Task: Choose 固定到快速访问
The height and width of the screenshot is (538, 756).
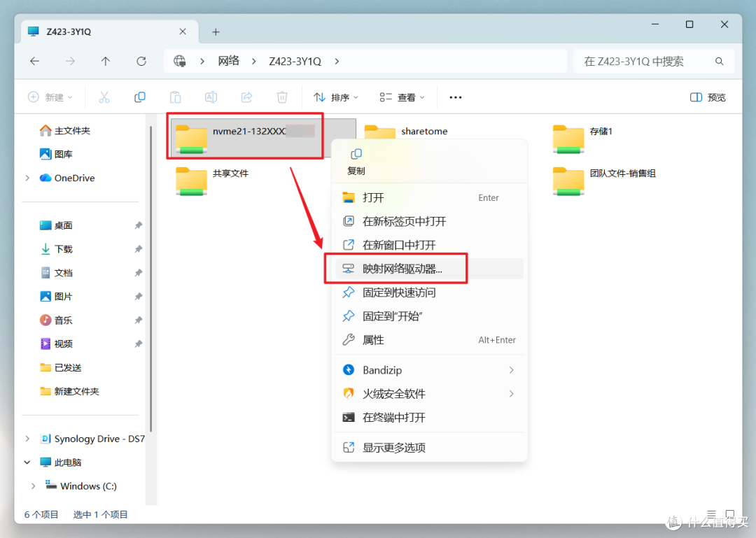Action: coord(429,292)
